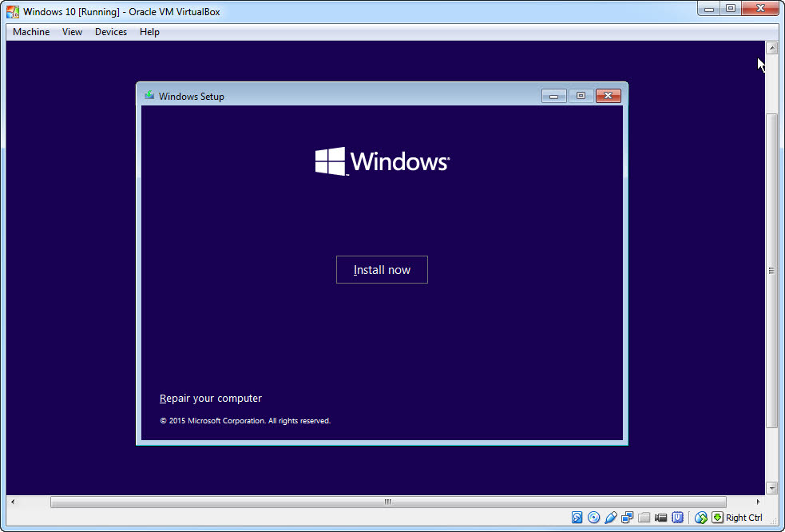
Task: Click the shared folders indicator
Action: coord(644,518)
